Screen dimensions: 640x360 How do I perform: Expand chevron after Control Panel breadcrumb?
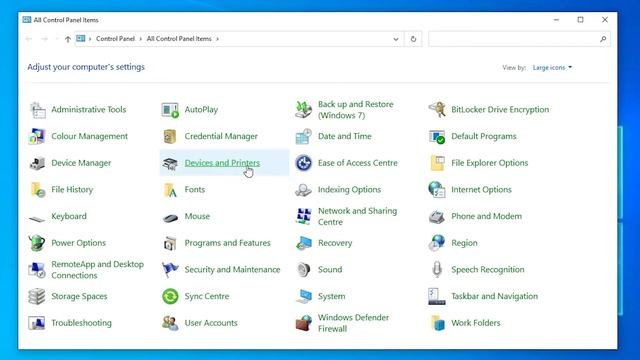tap(140, 39)
